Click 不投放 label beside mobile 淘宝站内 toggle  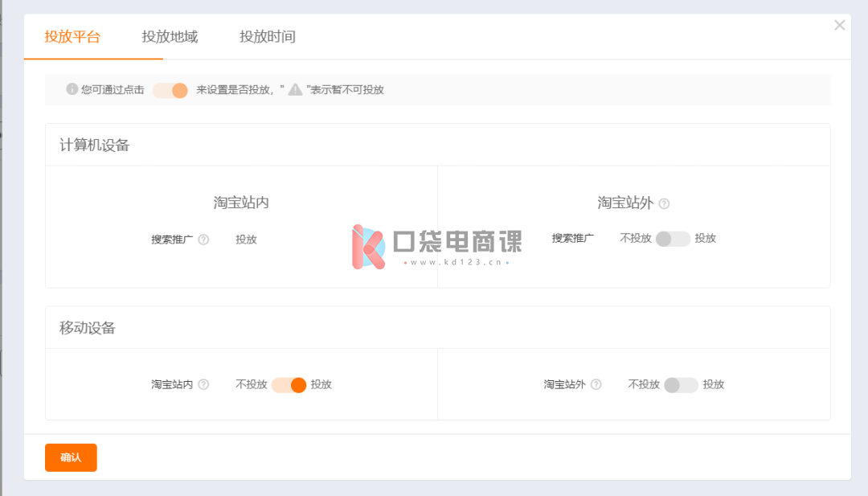coord(251,385)
